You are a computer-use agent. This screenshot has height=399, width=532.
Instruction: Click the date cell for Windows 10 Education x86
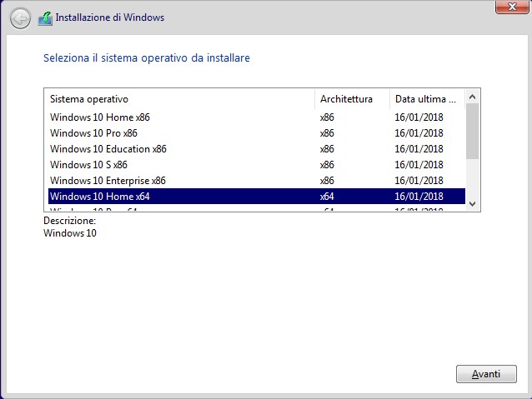point(419,149)
